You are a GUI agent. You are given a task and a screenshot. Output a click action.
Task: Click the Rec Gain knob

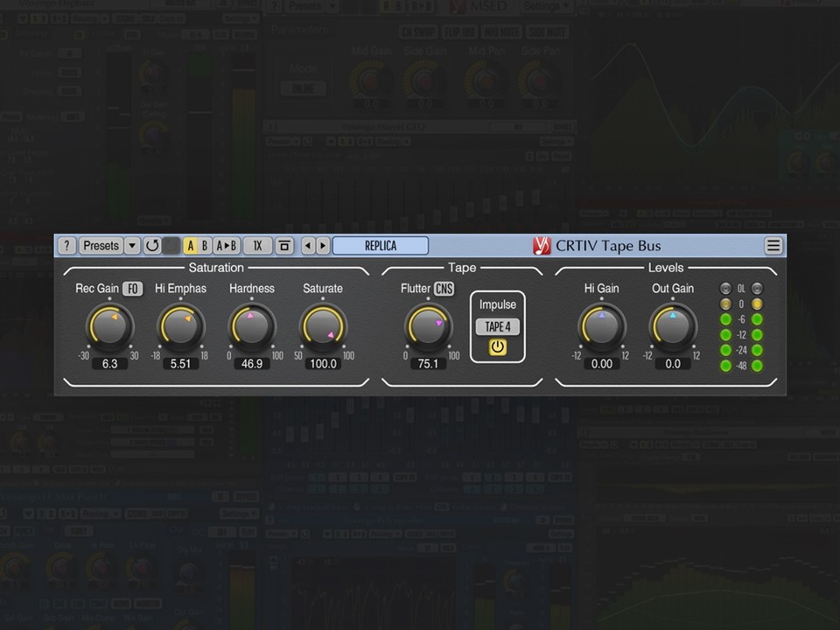[110, 326]
